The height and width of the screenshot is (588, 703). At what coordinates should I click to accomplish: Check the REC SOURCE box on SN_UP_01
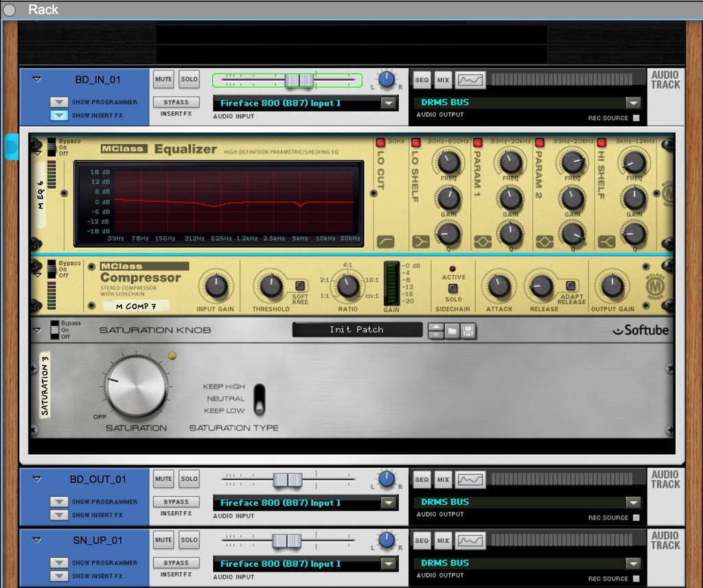click(x=636, y=578)
